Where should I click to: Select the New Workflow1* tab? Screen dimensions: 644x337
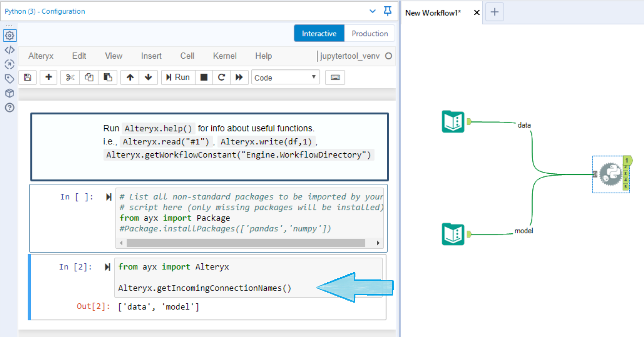[433, 13]
